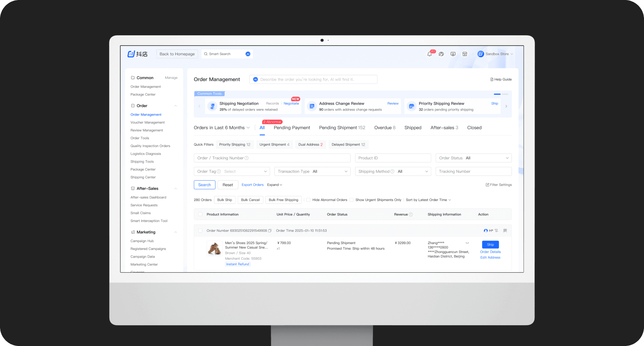Switch to the Pending Shipment tab
Screen dimensions: 644x346
tap(342, 128)
